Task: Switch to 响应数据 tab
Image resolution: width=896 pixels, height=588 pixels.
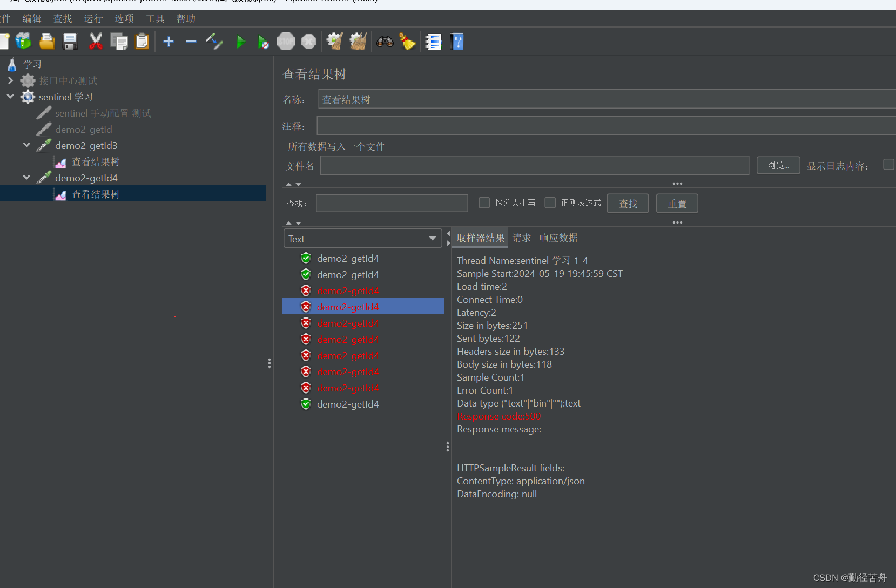Action: [558, 238]
